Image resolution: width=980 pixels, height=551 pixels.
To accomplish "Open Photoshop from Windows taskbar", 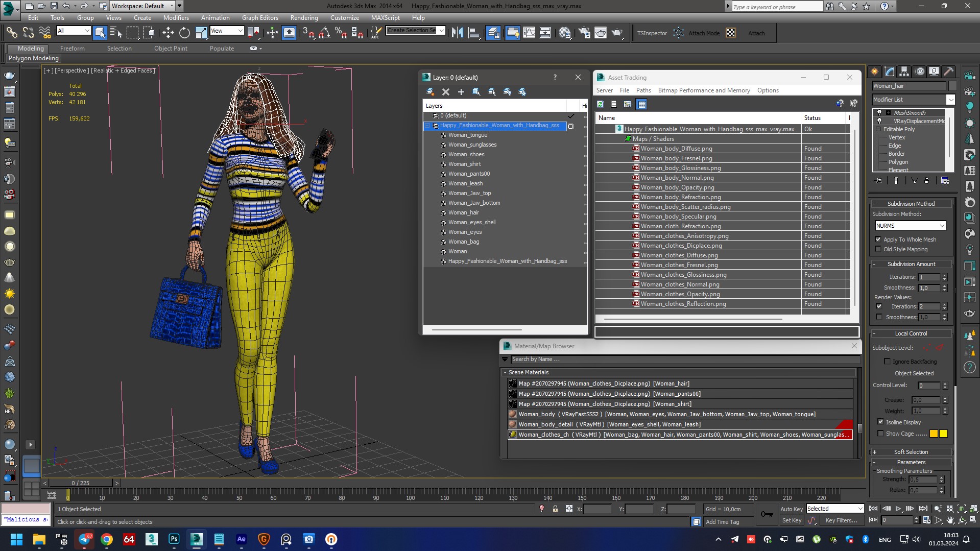I will tap(174, 539).
